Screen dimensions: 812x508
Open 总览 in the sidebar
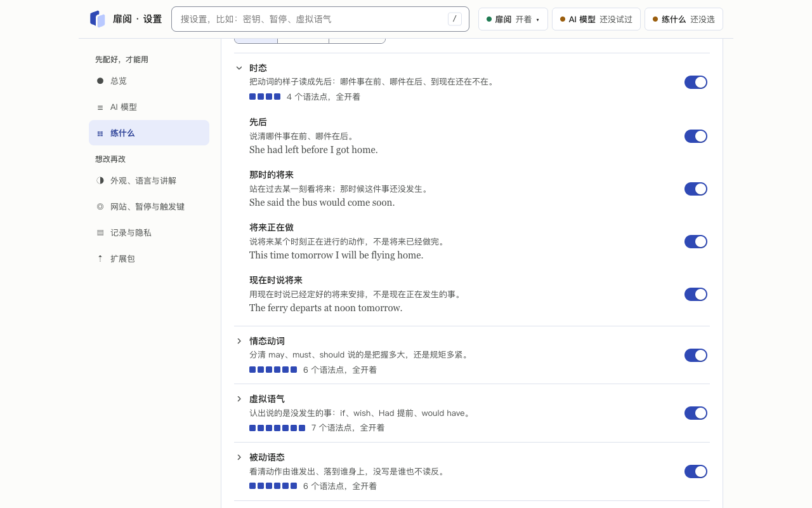[x=149, y=81]
